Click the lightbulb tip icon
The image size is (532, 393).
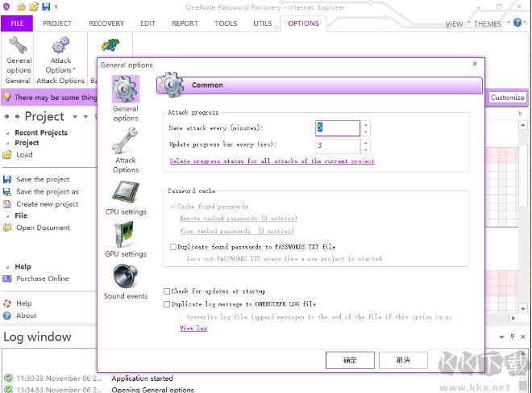coord(7,97)
